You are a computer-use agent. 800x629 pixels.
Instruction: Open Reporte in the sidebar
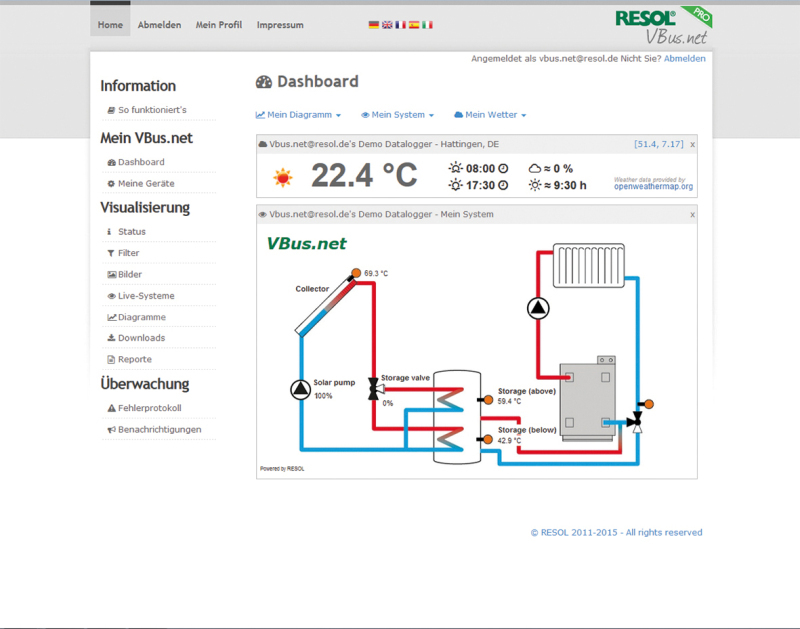(135, 359)
